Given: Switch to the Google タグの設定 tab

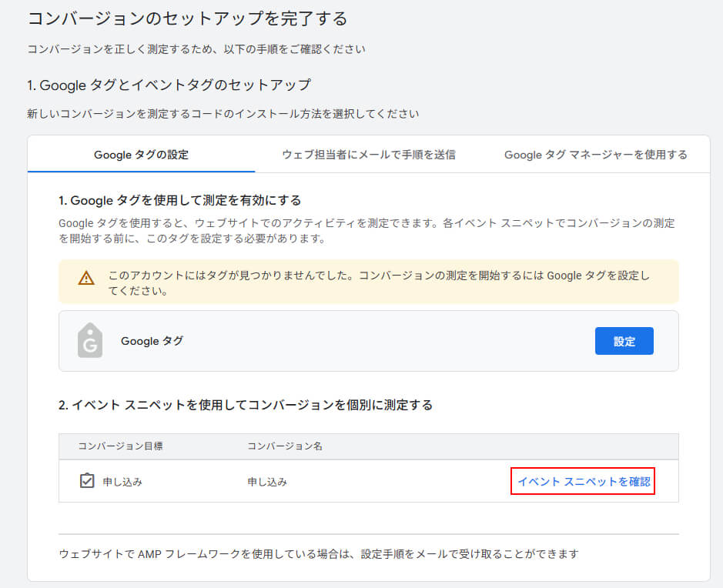Looking at the screenshot, I should tap(141, 155).
